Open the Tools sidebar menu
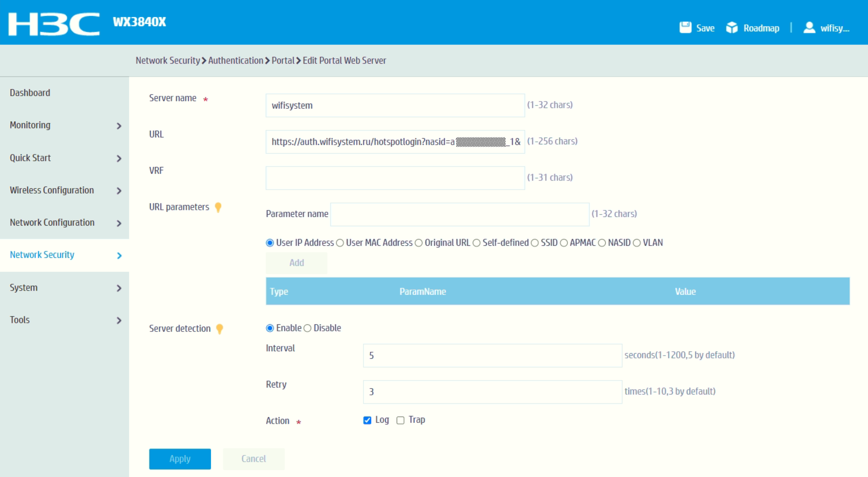868x477 pixels. click(20, 320)
